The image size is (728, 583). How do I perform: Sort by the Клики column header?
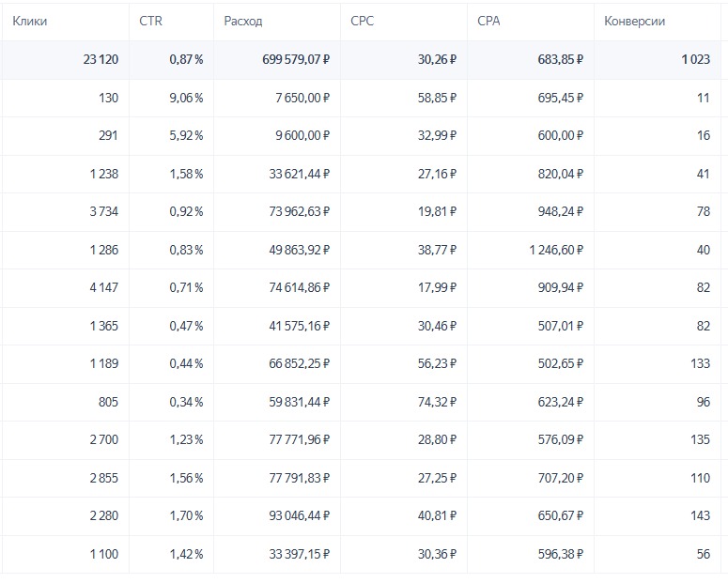tap(30, 21)
